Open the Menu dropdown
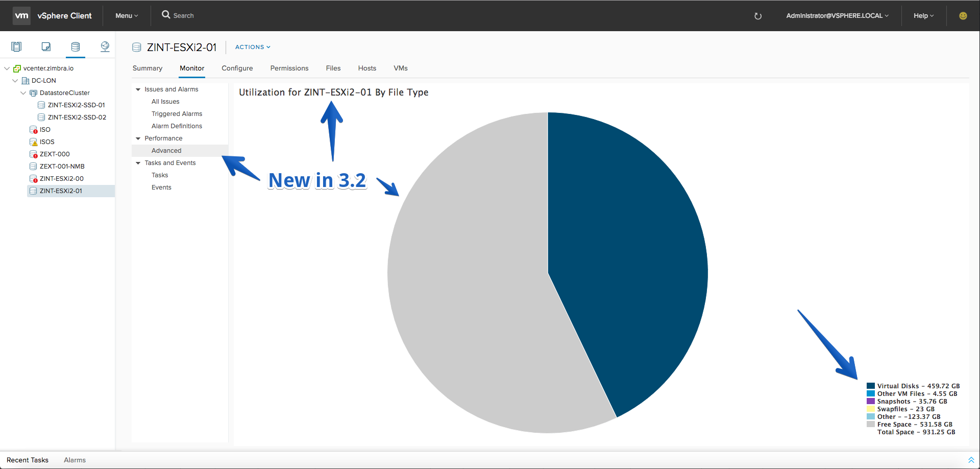 pyautogui.click(x=127, y=16)
